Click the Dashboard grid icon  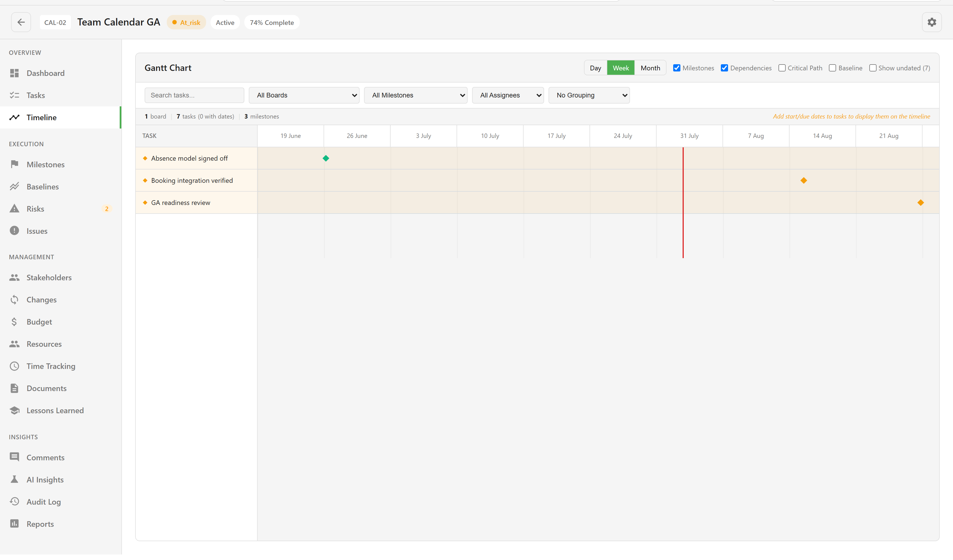coord(14,73)
